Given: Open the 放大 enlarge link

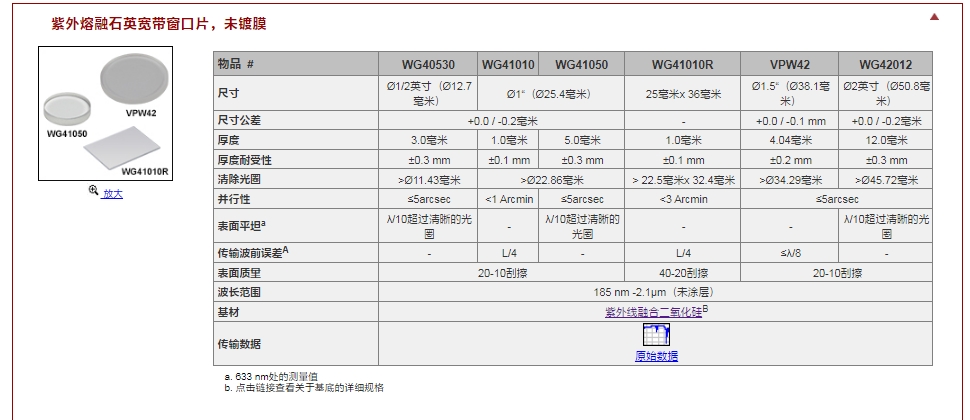Looking at the screenshot, I should (x=113, y=194).
